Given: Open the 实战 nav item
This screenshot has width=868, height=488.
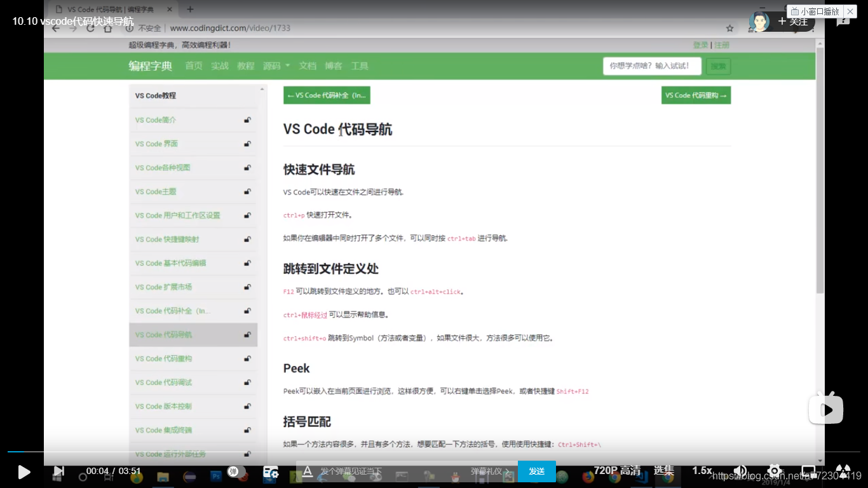Looking at the screenshot, I should (220, 66).
